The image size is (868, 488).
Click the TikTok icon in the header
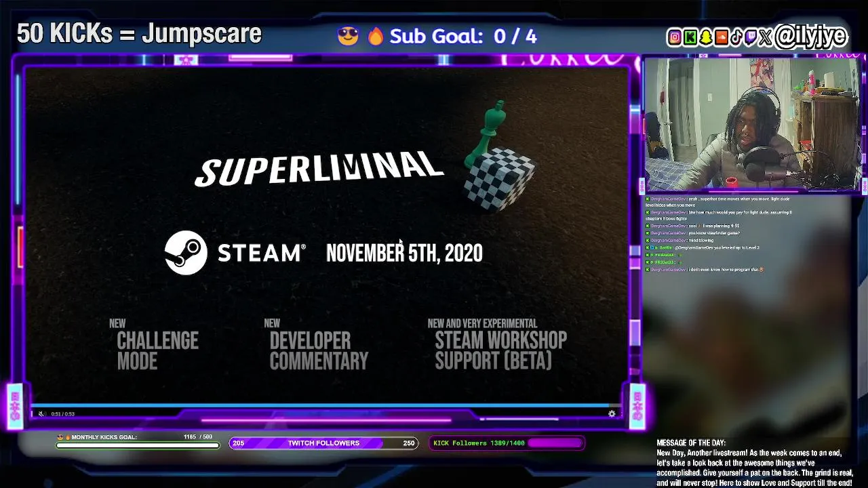736,38
